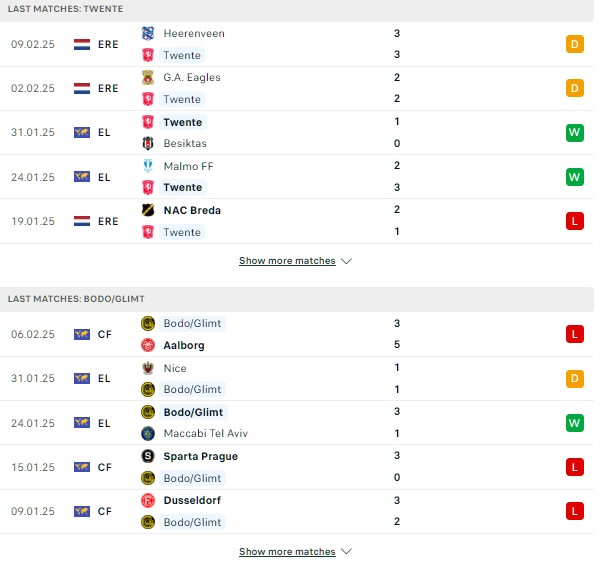Screen dimensions: 600x570
Task: Expand Bodo/Glimt's Show more matches chevron
Action: pyautogui.click(x=346, y=552)
